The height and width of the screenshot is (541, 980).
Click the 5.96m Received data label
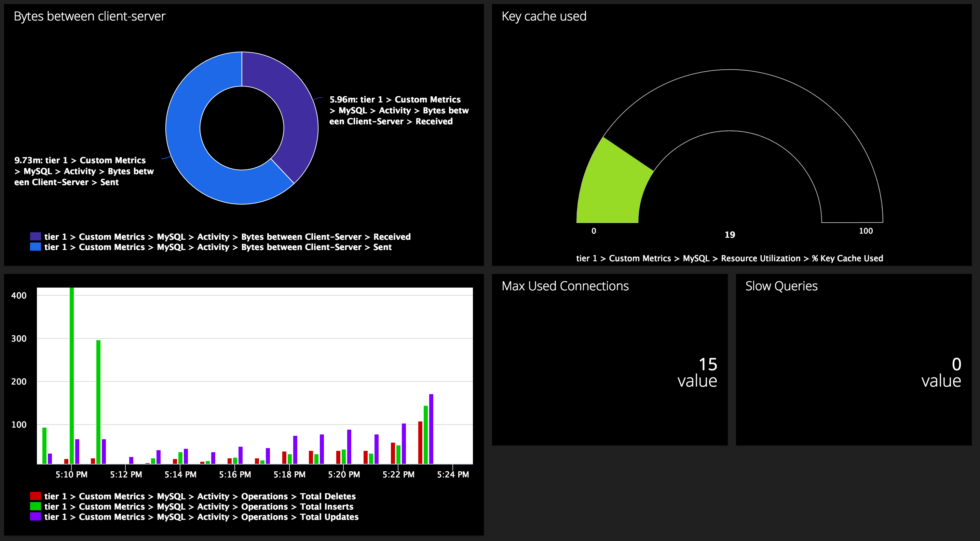pos(399,111)
